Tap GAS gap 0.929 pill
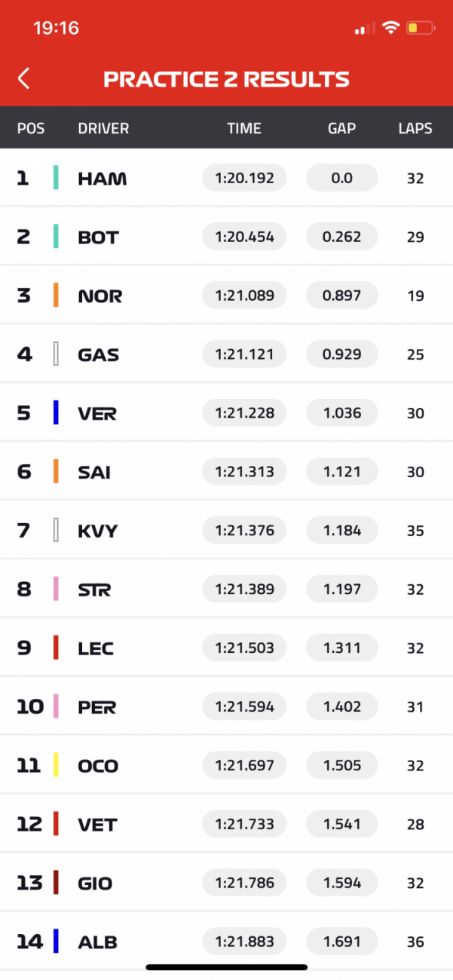Image resolution: width=453 pixels, height=980 pixels. (x=341, y=354)
